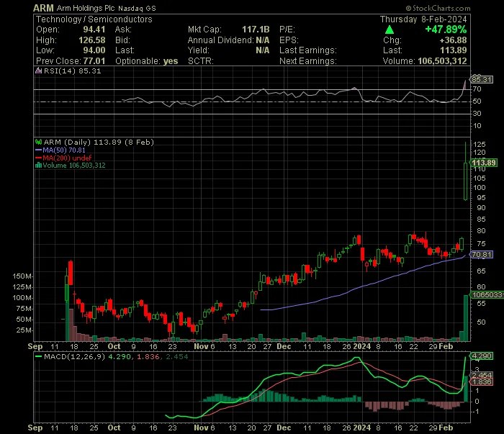Click the green up-arrow change indicator
504x434 pixels.
[x=390, y=30]
